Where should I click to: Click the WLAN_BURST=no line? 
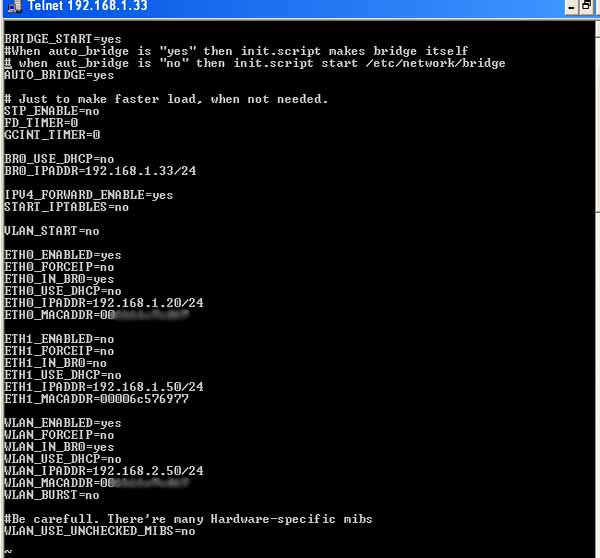pos(52,495)
